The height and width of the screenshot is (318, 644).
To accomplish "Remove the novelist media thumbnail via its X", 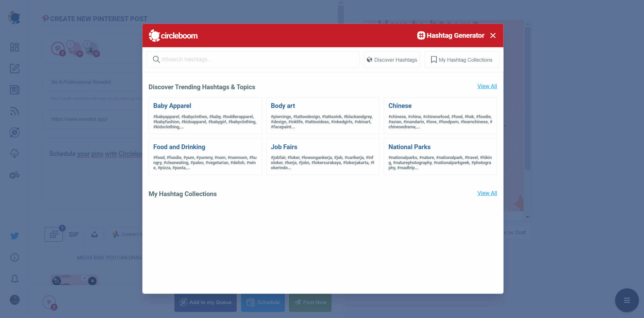I will [x=92, y=281].
